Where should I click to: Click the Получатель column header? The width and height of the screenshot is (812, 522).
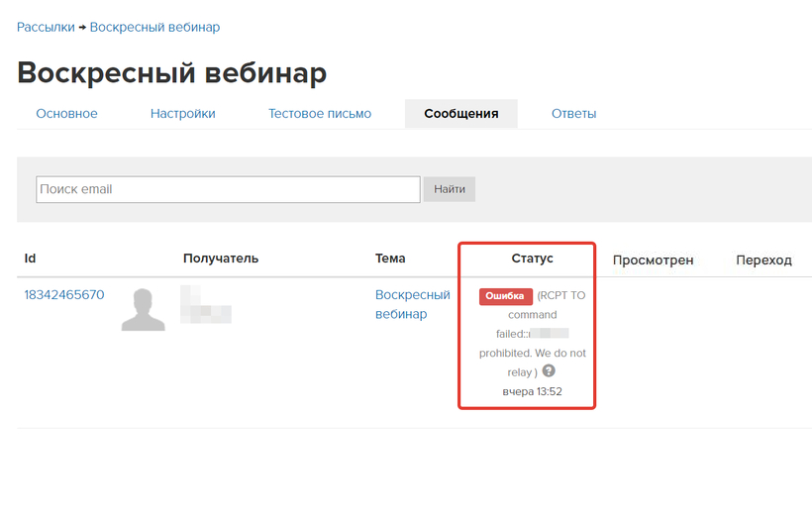221,258
